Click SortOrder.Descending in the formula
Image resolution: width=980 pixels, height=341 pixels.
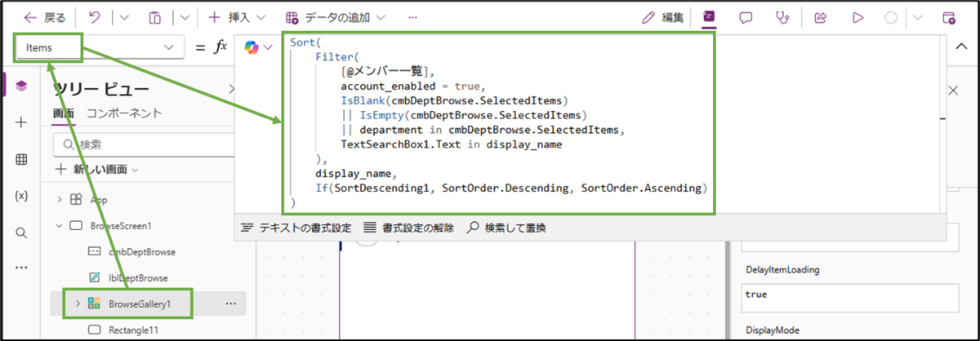pyautogui.click(x=506, y=188)
